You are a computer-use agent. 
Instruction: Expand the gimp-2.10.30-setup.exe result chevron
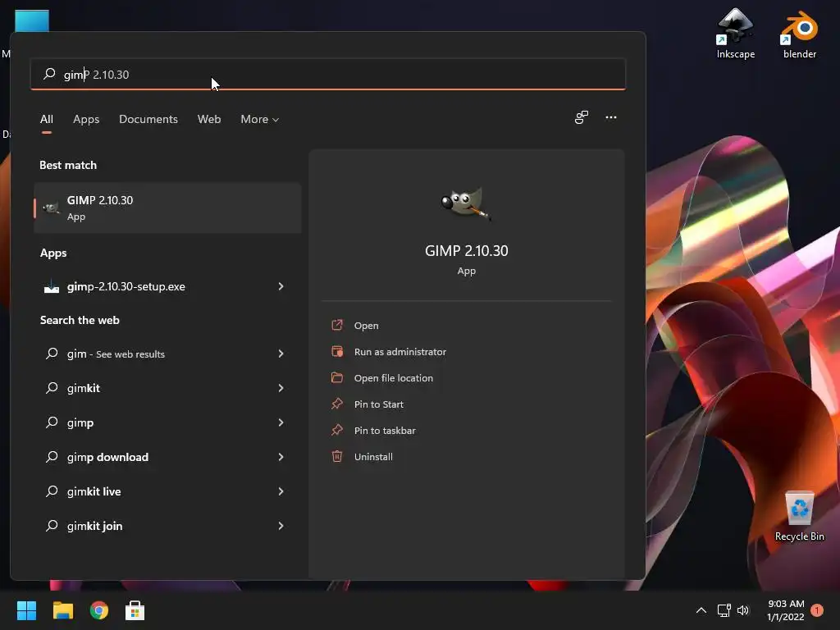pyautogui.click(x=281, y=286)
